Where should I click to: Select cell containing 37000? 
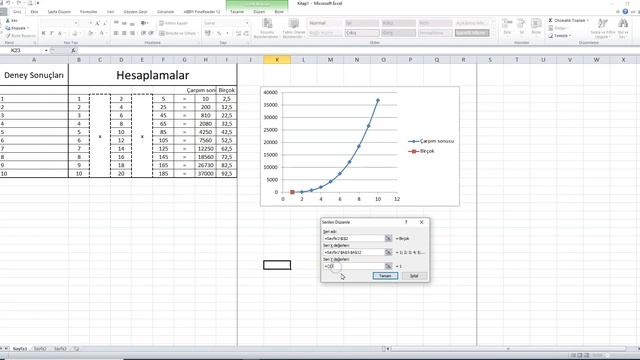(x=205, y=173)
